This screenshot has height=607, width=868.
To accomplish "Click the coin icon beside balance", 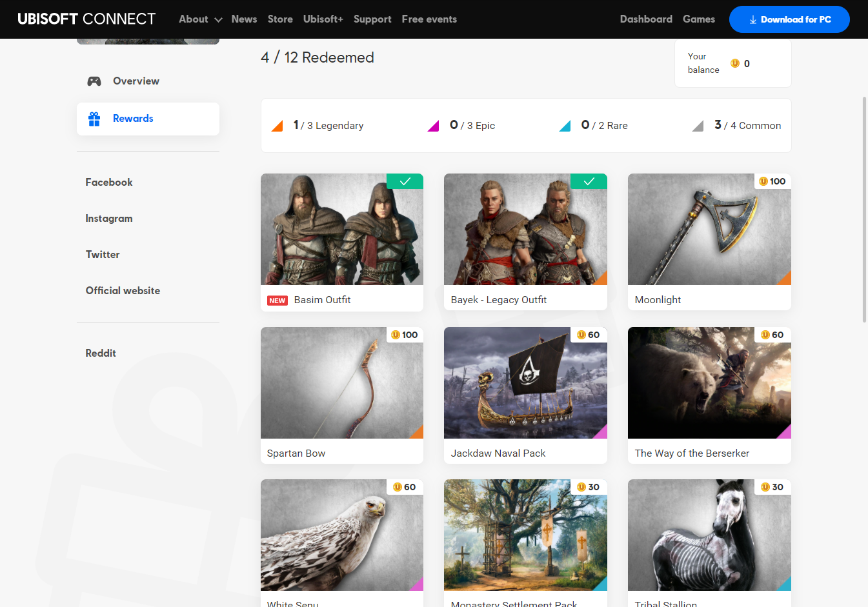I will click(734, 63).
